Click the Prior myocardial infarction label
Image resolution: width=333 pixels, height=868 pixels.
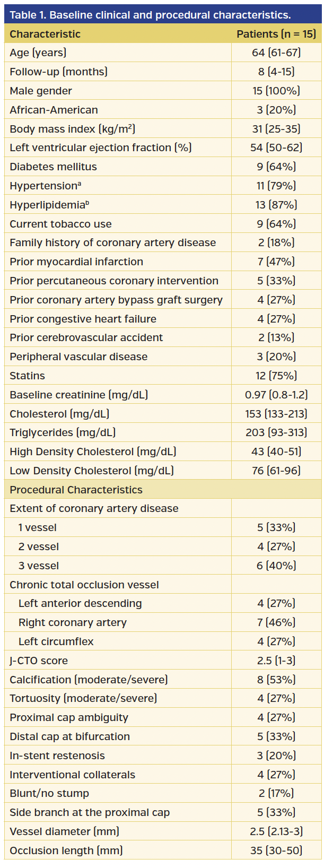[76, 262]
